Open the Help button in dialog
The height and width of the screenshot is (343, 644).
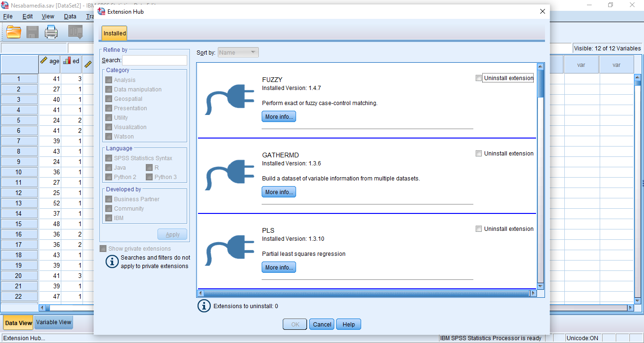pos(349,324)
